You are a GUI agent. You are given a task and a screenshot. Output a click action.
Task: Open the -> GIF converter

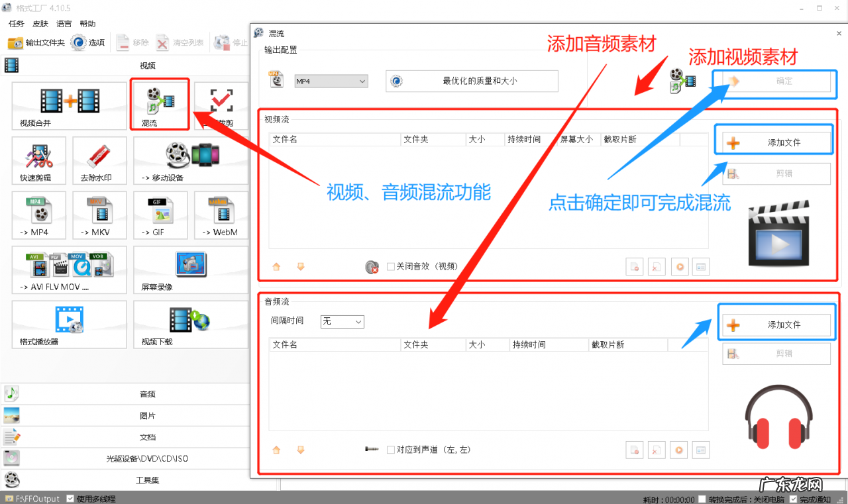pyautogui.click(x=160, y=215)
